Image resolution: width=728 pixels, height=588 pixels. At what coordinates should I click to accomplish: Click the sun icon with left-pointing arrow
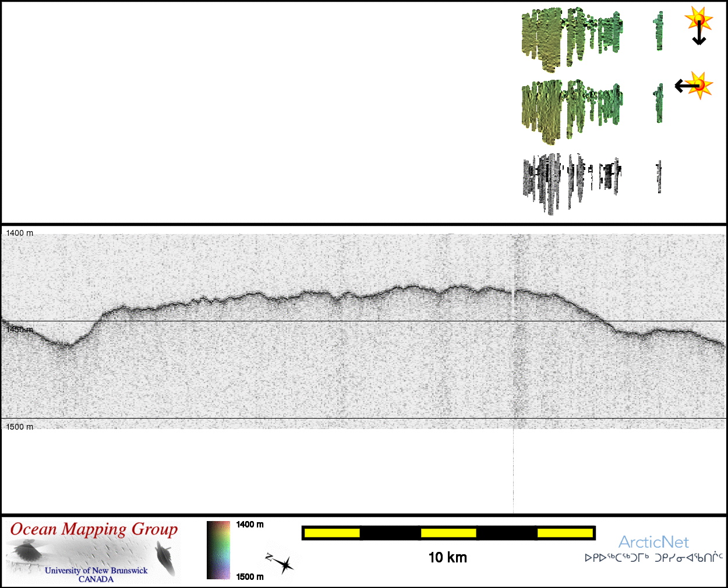click(x=699, y=85)
